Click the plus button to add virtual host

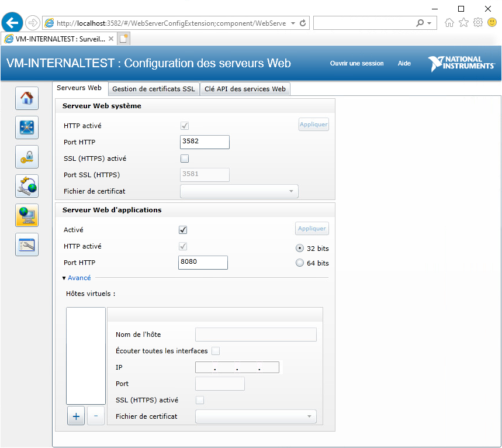[76, 416]
